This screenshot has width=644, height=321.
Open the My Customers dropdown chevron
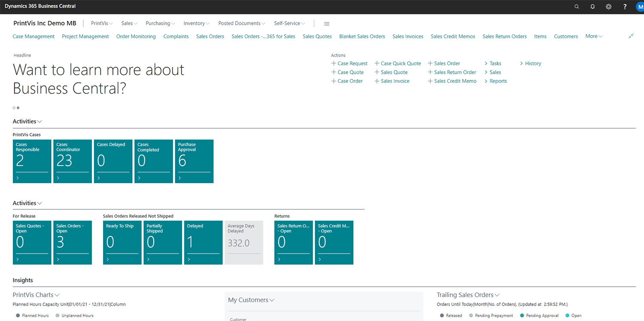tap(272, 300)
